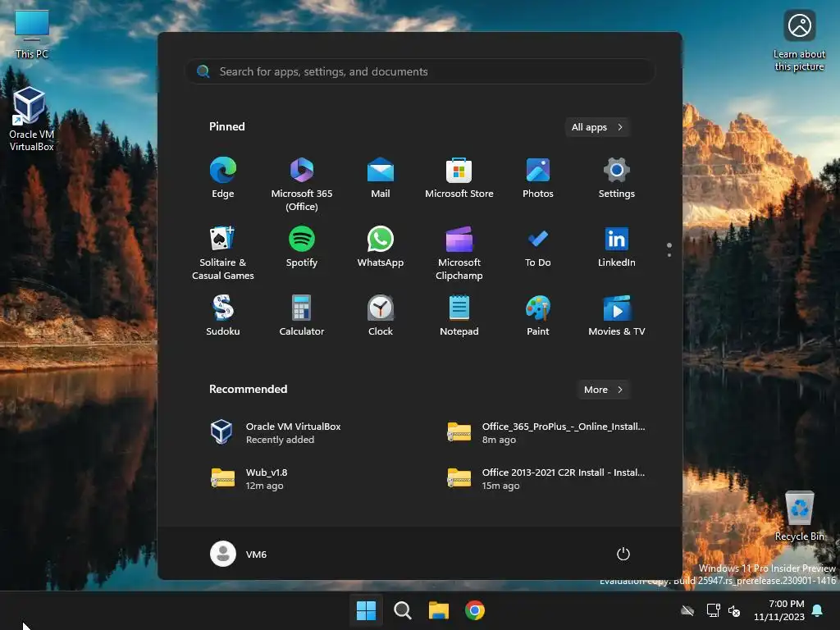
Task: Open Microsoft Store from pinned apps
Action: [x=459, y=178]
